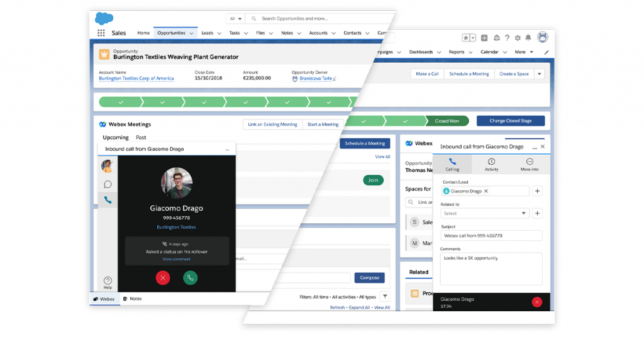This screenshot has width=644, height=337.
Task: Click the question mark help icon in header
Action: (508, 38)
